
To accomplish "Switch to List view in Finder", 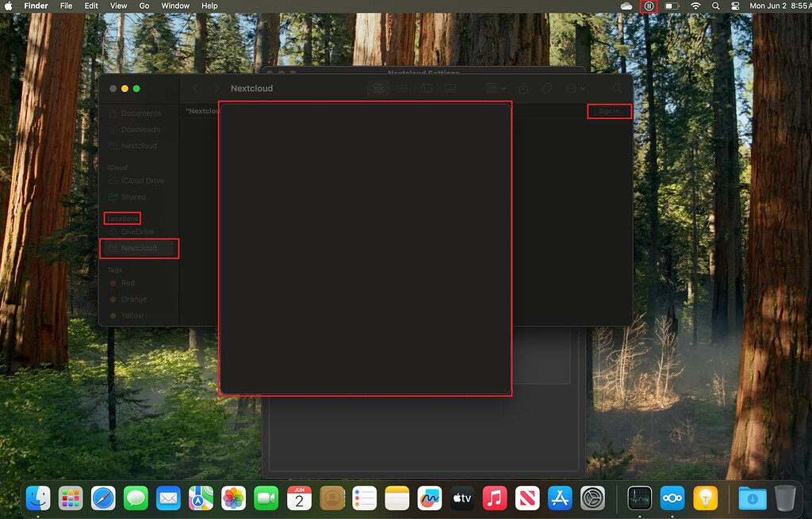I will point(402,88).
